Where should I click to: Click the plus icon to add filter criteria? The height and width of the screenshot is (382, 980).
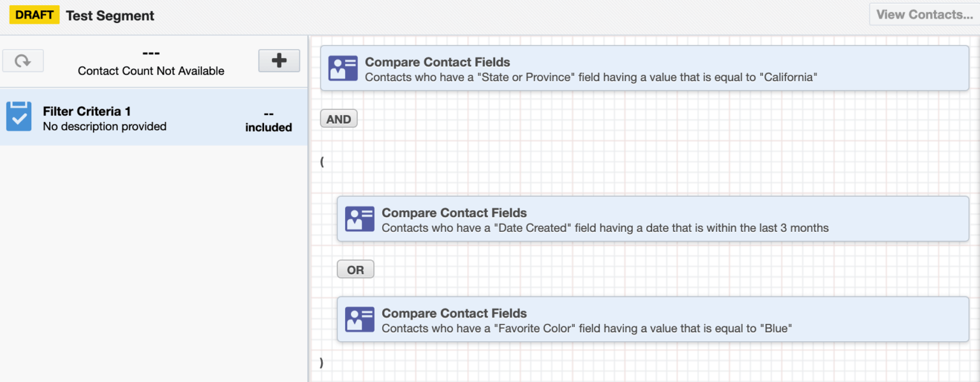click(279, 60)
